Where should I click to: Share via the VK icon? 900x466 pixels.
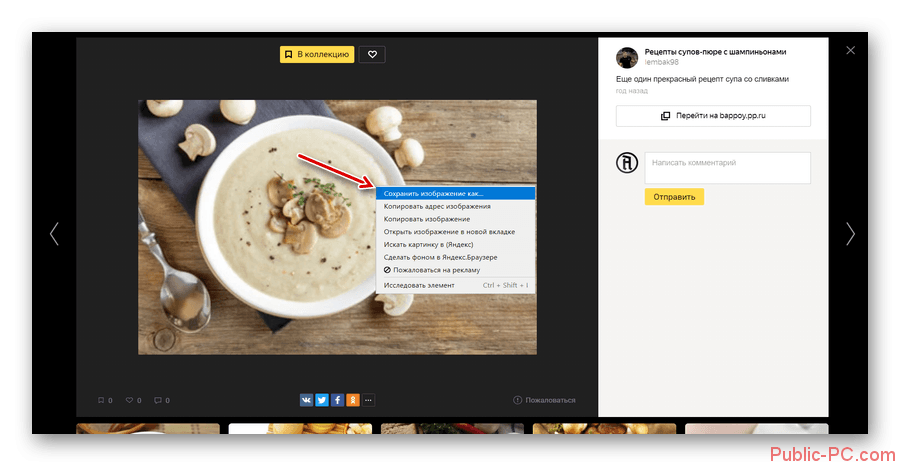pyautogui.click(x=306, y=400)
